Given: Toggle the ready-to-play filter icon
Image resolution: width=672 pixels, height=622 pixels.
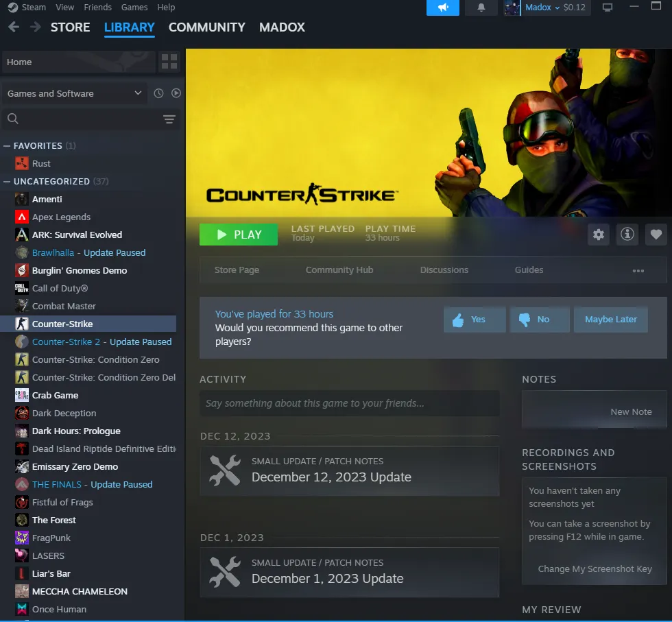Looking at the screenshot, I should [x=176, y=93].
